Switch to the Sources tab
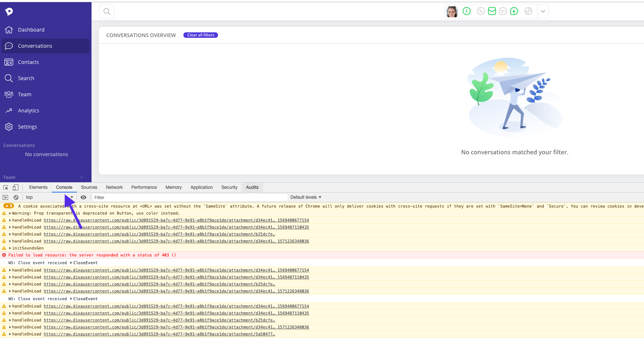Screen dimensions: 644x338 click(89, 187)
